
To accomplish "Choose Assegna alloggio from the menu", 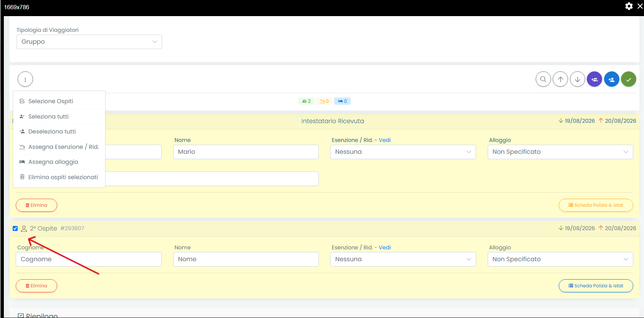I will 59,162.
